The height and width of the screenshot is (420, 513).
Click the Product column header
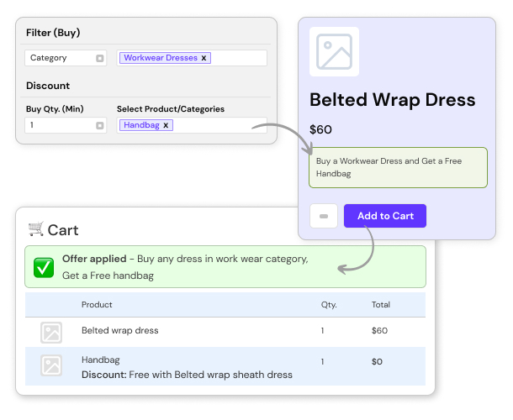coord(97,304)
